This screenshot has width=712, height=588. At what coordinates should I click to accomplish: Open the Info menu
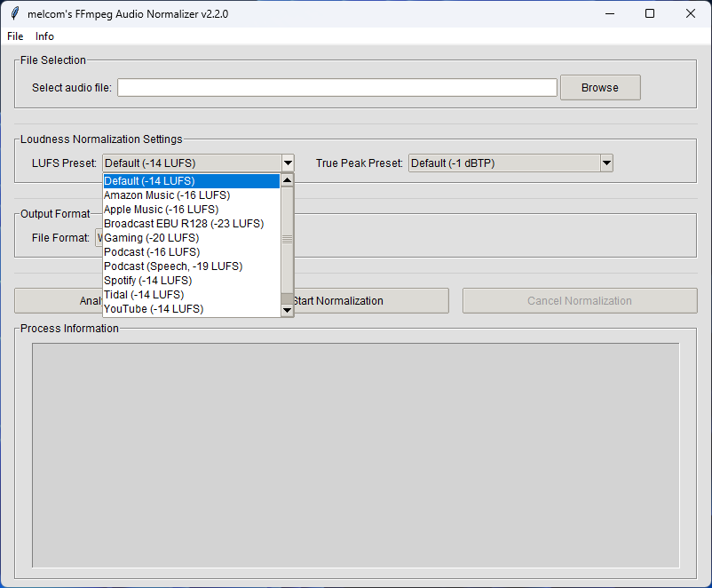[44, 36]
